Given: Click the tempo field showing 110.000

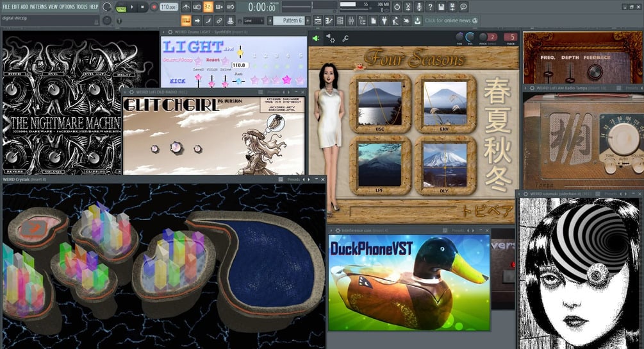Looking at the screenshot, I should (x=169, y=7).
